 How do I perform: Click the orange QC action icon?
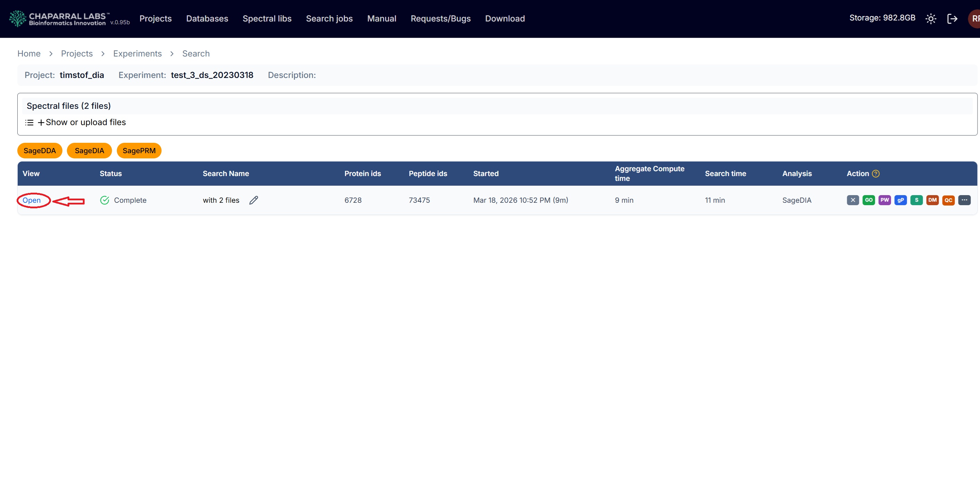[x=948, y=200]
